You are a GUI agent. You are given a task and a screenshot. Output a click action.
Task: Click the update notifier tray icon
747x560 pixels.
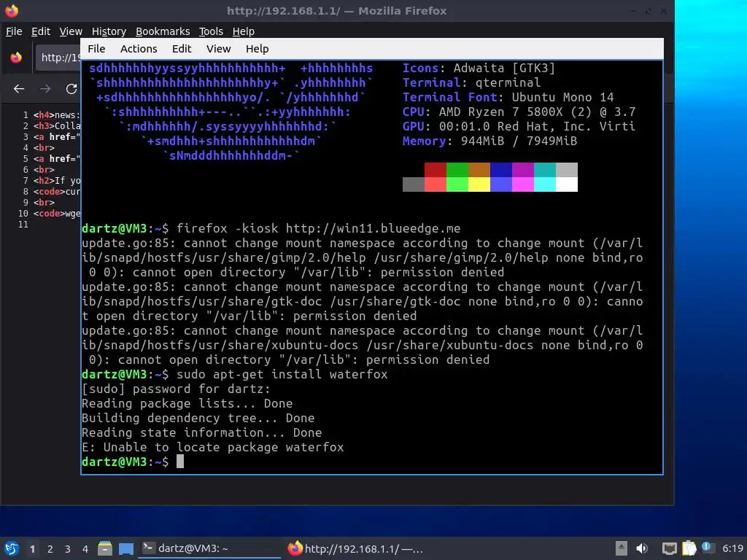[708, 548]
